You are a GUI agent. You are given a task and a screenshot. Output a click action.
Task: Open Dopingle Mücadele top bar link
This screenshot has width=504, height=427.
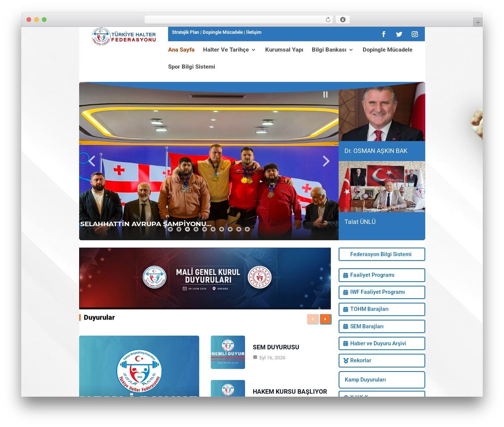pyautogui.click(x=222, y=32)
